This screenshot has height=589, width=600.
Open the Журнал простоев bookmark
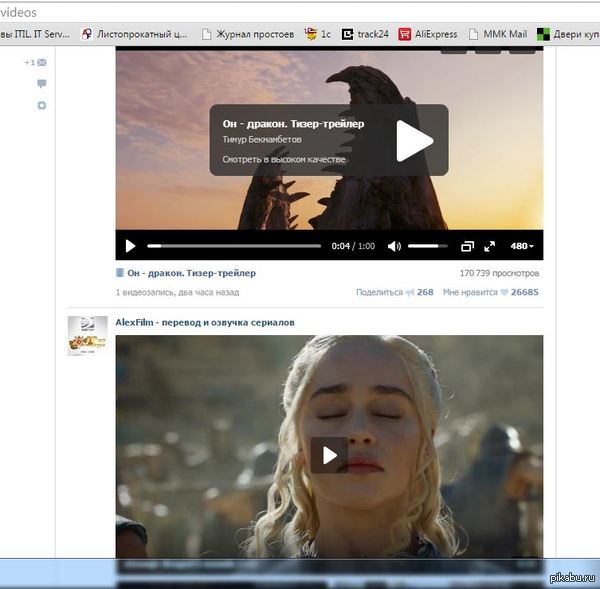click(248, 34)
